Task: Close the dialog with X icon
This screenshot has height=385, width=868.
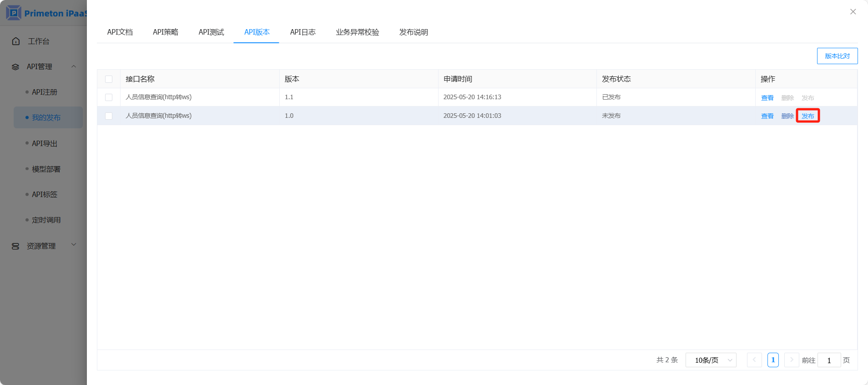Action: tap(853, 12)
